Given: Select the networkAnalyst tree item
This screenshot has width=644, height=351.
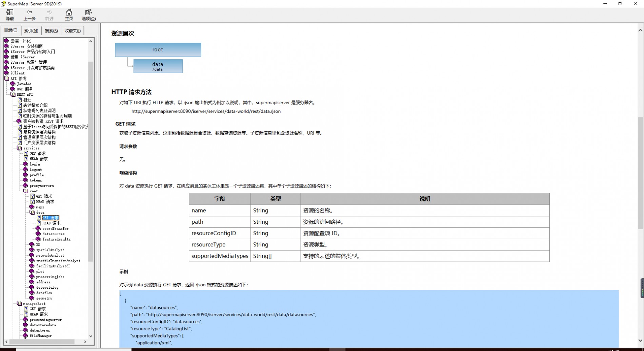Looking at the screenshot, I should tap(50, 256).
